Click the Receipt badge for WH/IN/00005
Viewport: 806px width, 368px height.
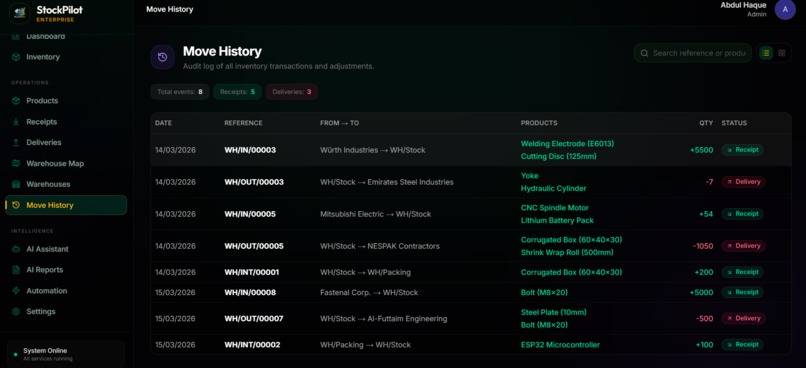(x=742, y=214)
